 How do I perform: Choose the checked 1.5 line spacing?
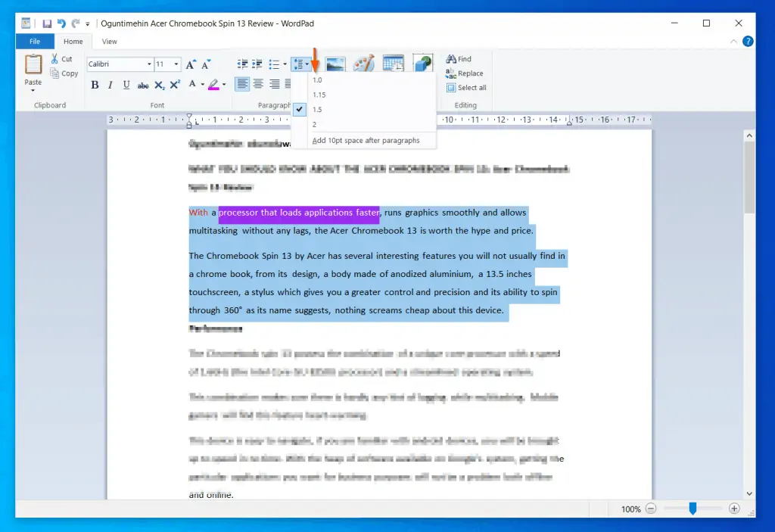[318, 110]
